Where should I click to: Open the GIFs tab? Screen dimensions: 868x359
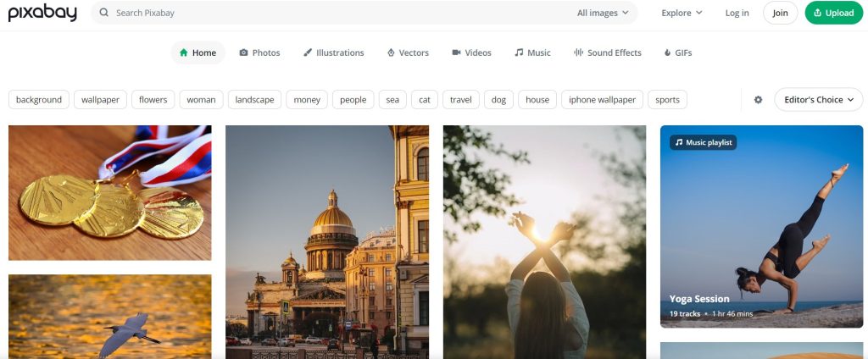click(x=677, y=52)
